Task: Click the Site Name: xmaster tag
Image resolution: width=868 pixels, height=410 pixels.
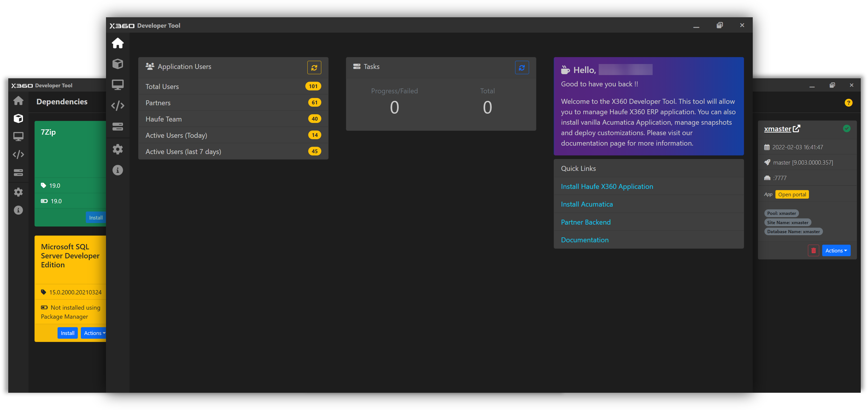Action: coord(787,223)
